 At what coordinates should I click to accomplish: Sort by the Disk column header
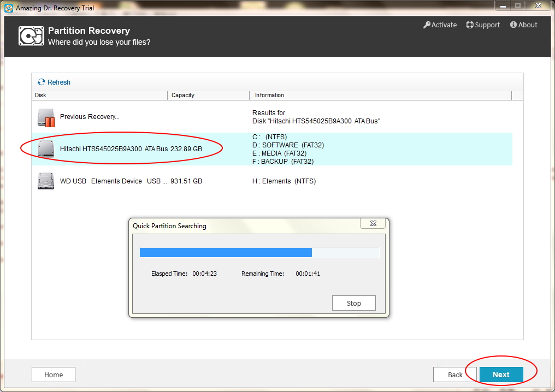point(98,96)
